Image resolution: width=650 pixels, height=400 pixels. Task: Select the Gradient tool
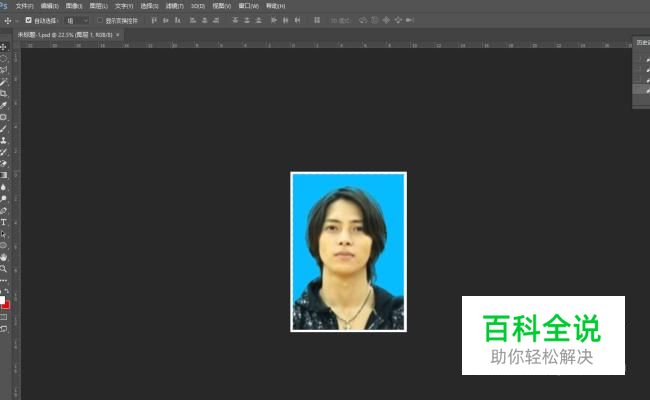(3, 175)
